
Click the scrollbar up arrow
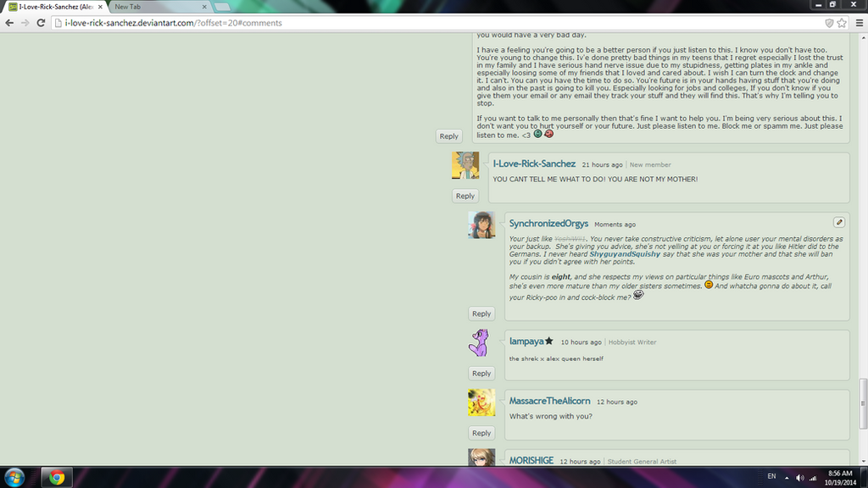point(863,37)
